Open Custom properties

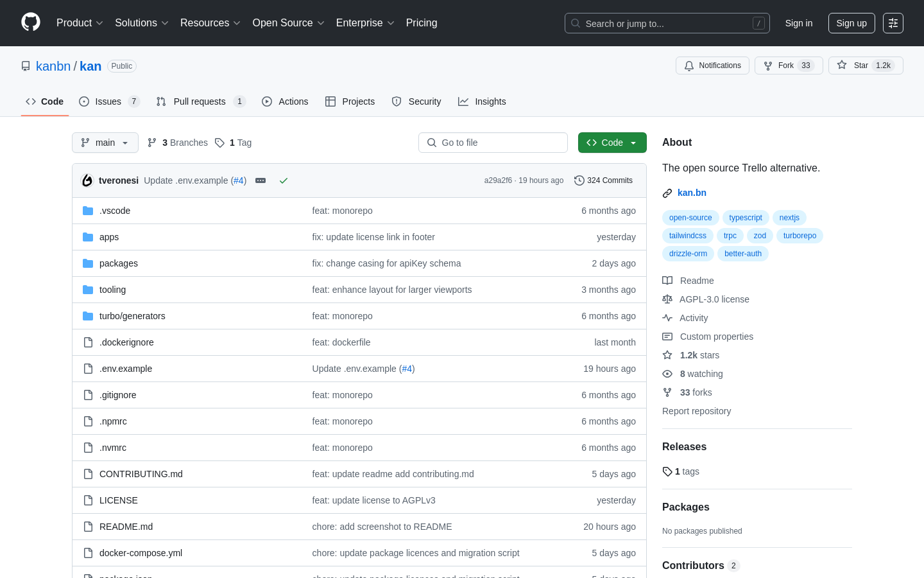(708, 337)
